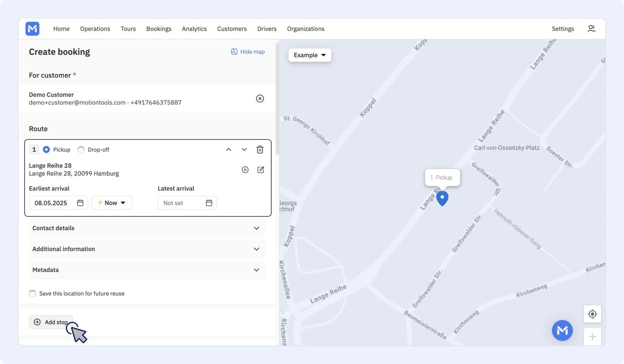Click the 1. Pickup map tooltip

pyautogui.click(x=442, y=177)
